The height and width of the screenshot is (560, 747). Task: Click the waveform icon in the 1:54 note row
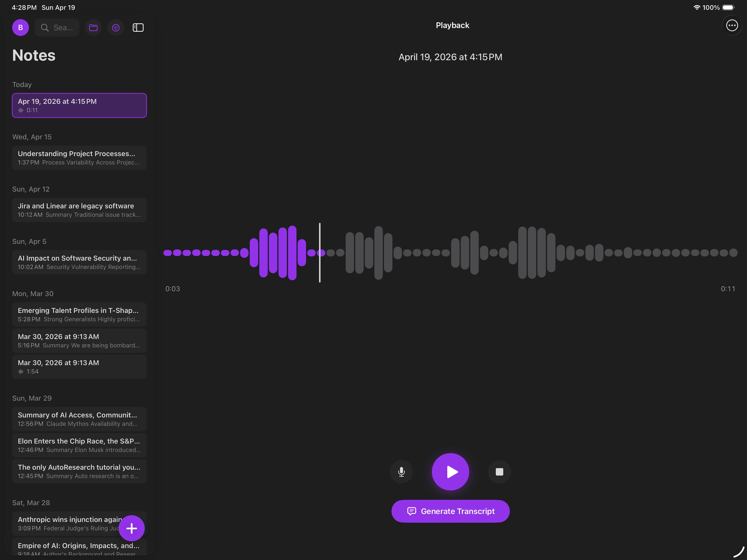click(21, 372)
